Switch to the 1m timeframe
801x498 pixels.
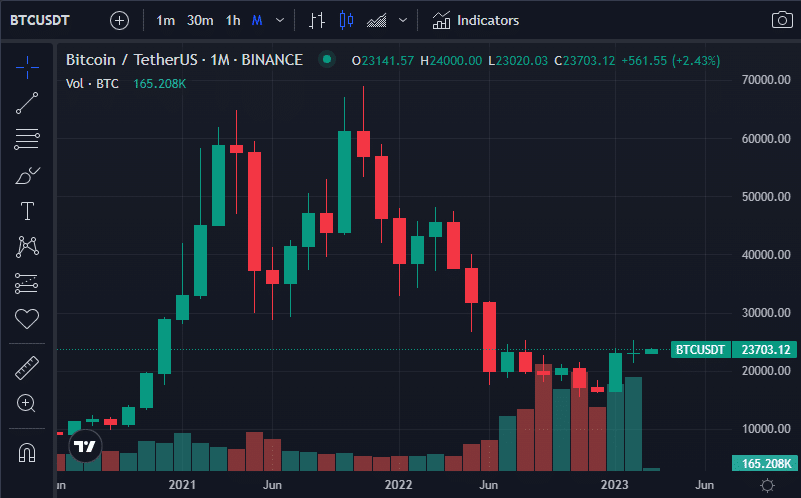click(166, 20)
